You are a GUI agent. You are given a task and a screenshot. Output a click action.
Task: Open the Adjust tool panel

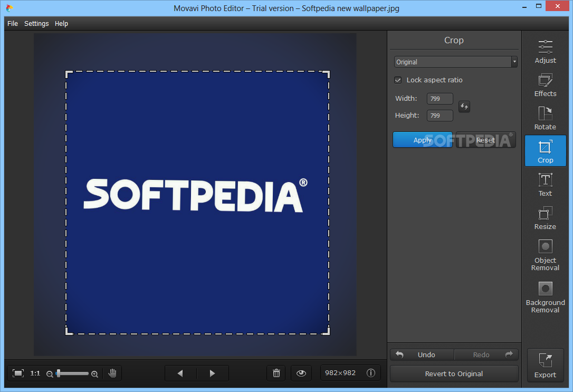pos(545,52)
